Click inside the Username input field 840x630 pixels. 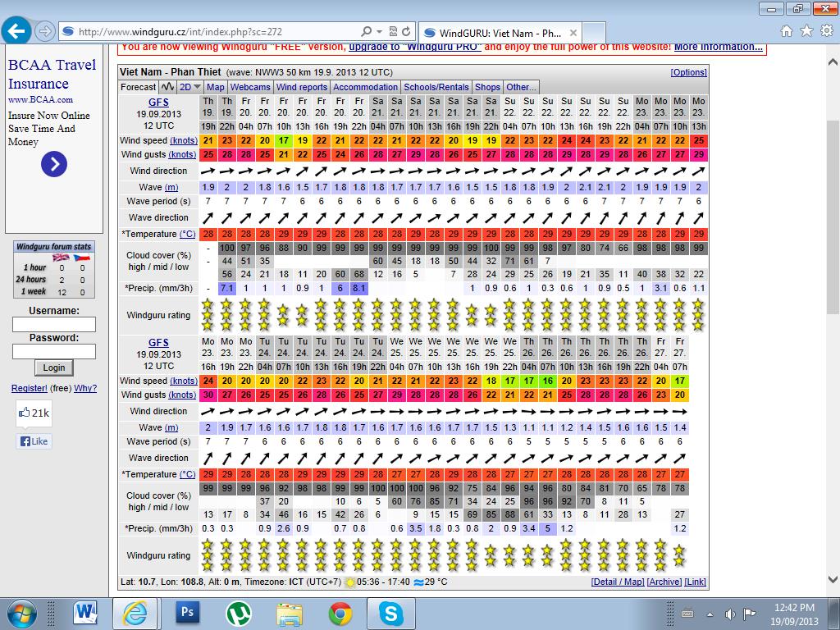point(54,324)
